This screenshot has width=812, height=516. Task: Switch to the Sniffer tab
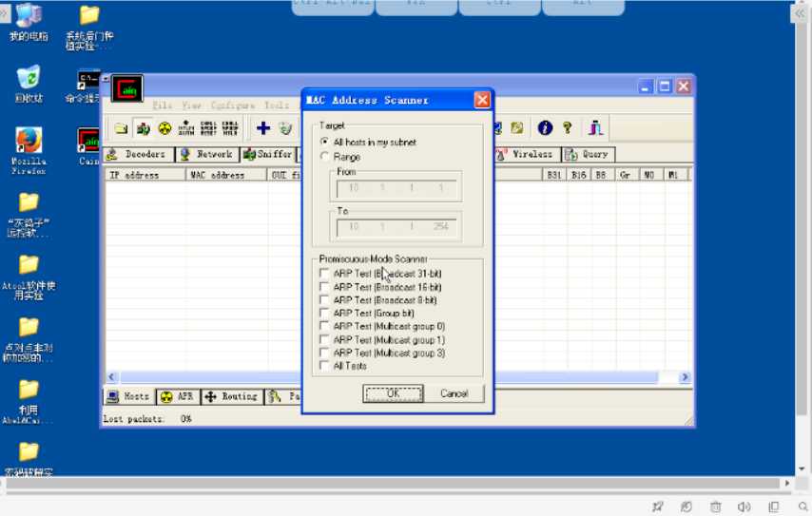268,154
